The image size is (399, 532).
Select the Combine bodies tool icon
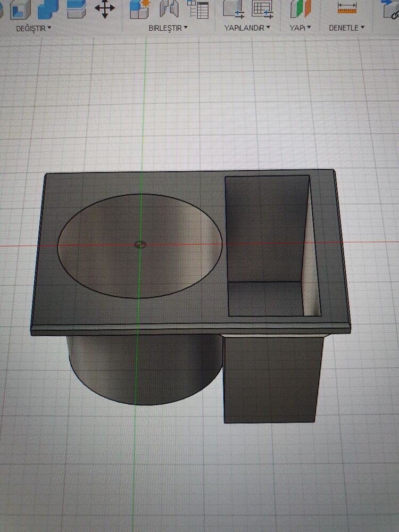click(48, 9)
